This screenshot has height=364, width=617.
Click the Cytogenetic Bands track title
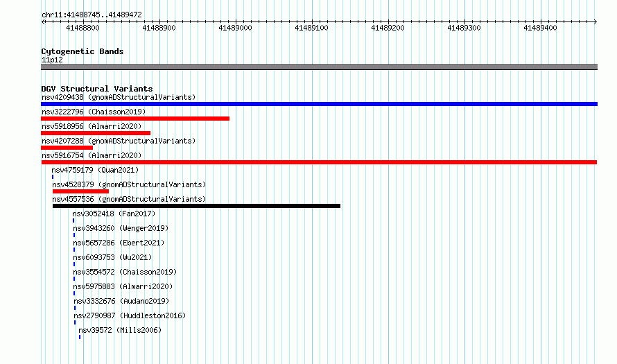[x=82, y=51]
